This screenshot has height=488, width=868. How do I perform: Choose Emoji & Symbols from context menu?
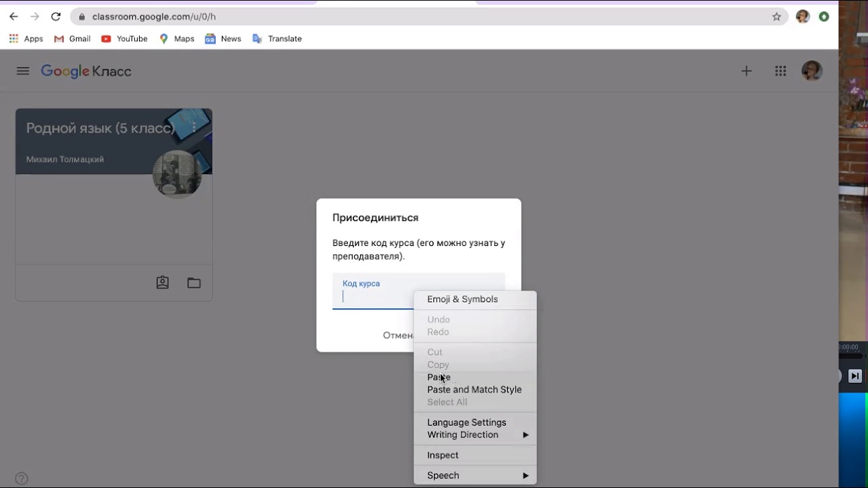click(x=475, y=299)
